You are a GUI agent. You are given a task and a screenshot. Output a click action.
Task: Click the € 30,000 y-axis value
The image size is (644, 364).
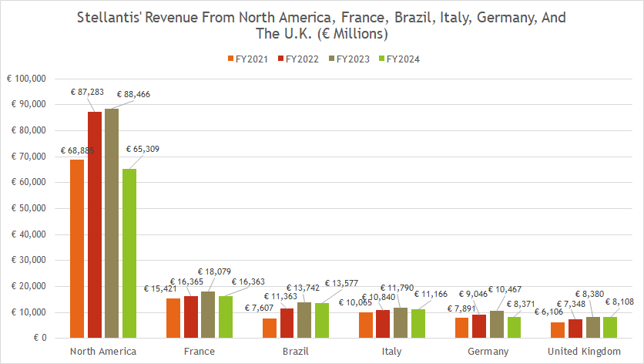click(x=29, y=261)
